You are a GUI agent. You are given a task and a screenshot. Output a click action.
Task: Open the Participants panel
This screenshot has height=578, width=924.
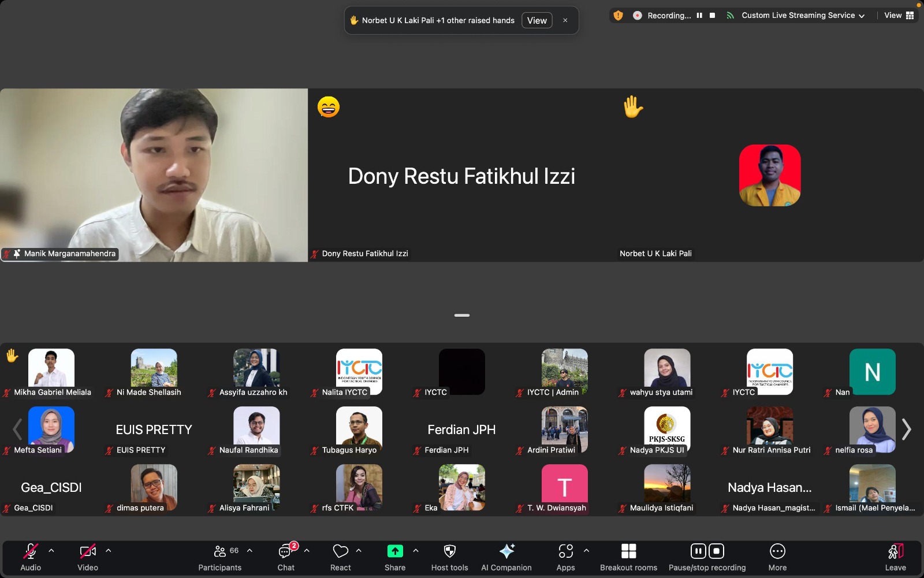coord(220,552)
